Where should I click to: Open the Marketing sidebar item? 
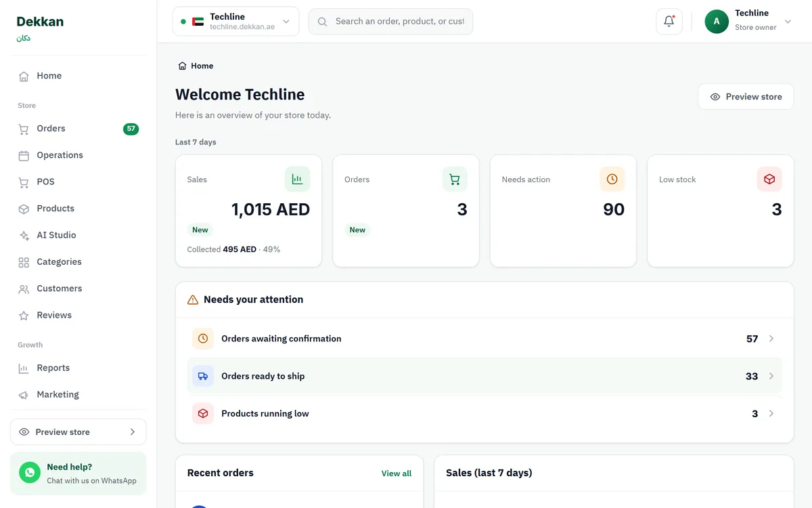(x=78, y=395)
